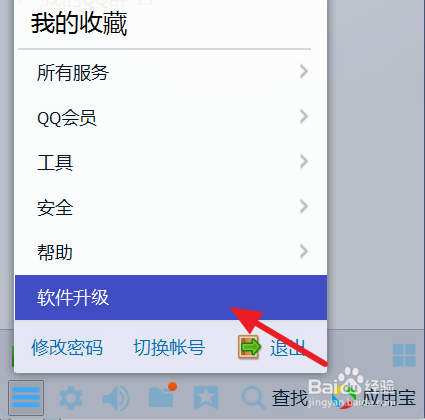Open file assistant folder icon

tap(162, 396)
